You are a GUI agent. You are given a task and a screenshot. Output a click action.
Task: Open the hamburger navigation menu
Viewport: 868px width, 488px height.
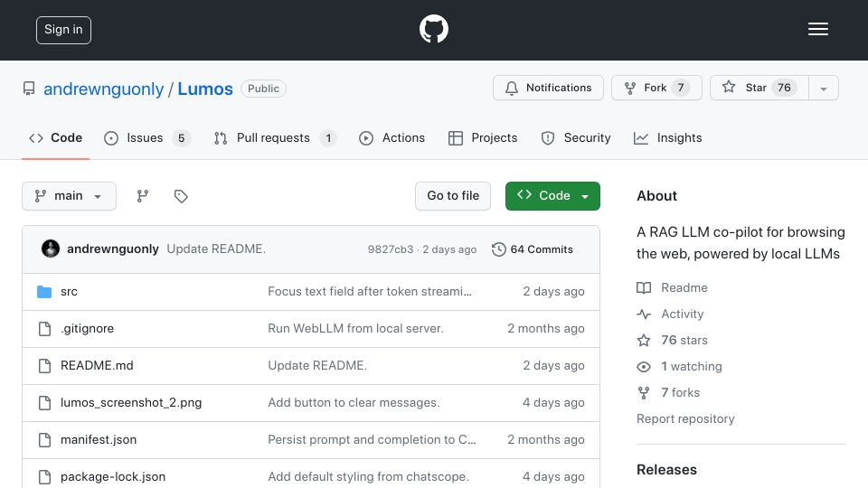[817, 29]
